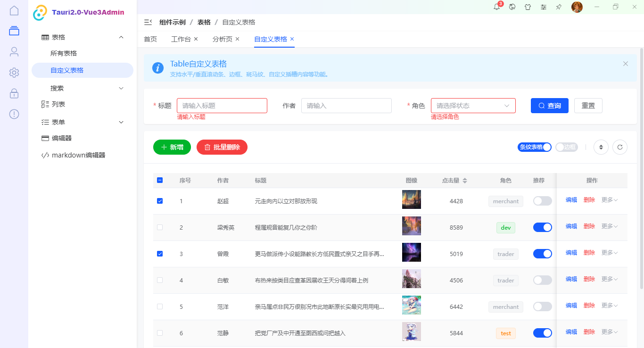Switch to the 工作台 tab
This screenshot has width=644, height=348.
click(x=182, y=40)
